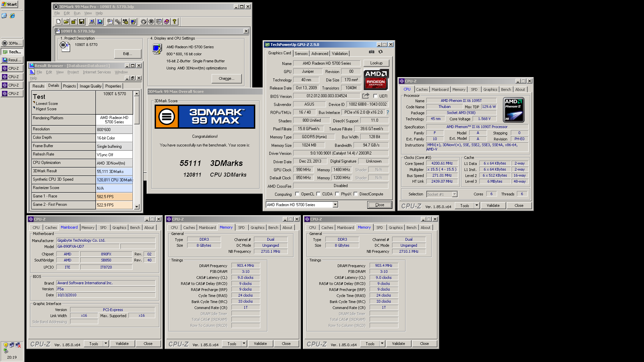This screenshot has height=362, width=644.
Task: Launch Internet Explorer from quick launch
Action: point(12,16)
